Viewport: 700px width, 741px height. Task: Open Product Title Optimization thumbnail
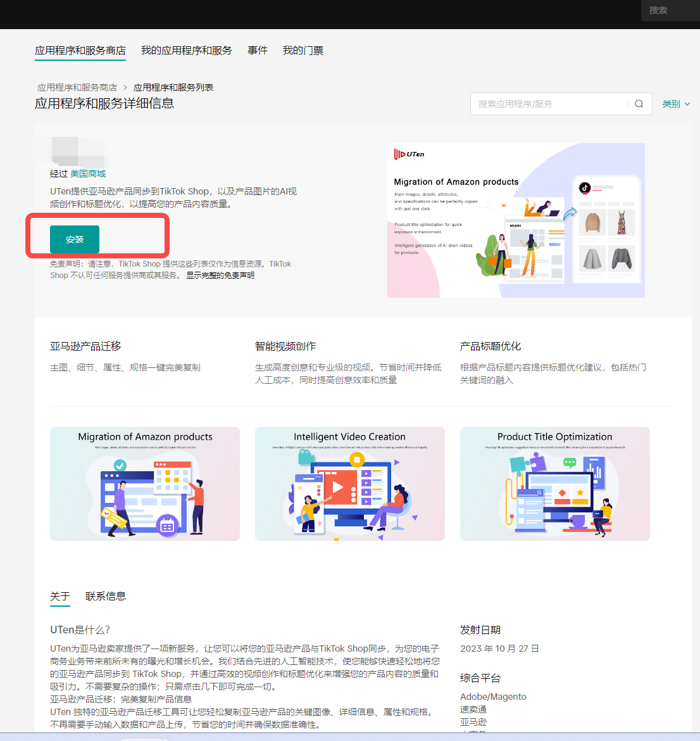click(554, 484)
